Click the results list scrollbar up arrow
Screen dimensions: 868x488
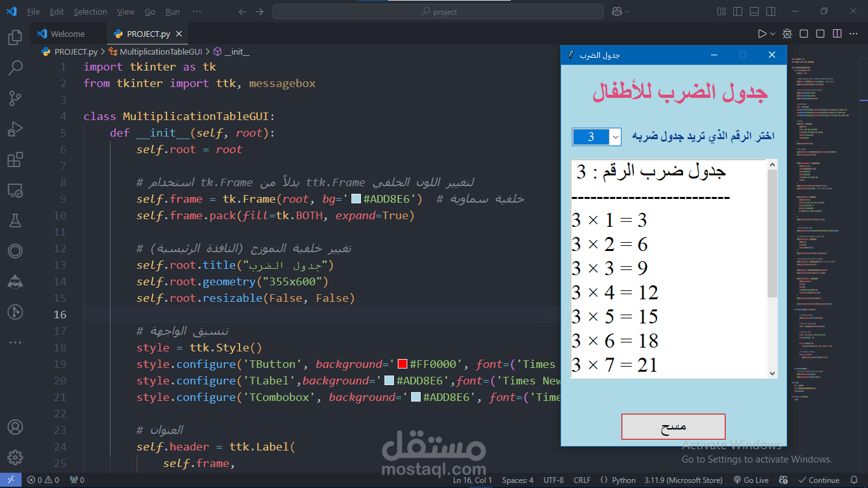pos(772,165)
